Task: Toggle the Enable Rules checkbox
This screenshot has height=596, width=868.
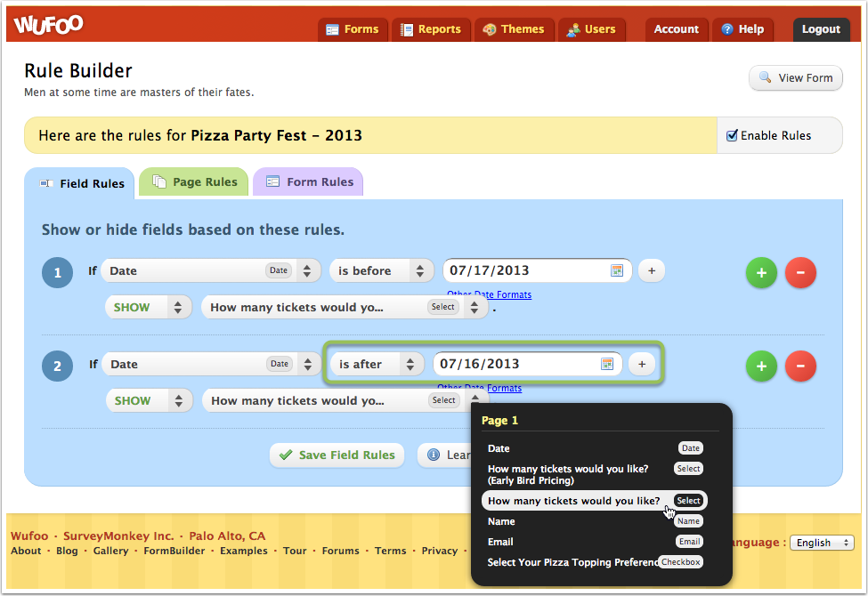Action: click(x=732, y=135)
